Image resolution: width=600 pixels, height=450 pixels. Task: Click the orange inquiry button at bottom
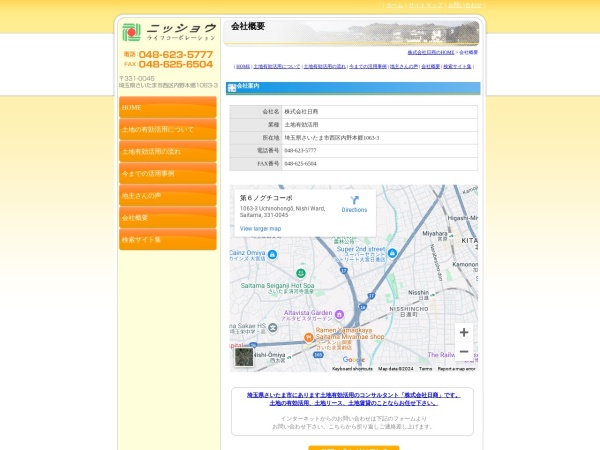point(354,448)
